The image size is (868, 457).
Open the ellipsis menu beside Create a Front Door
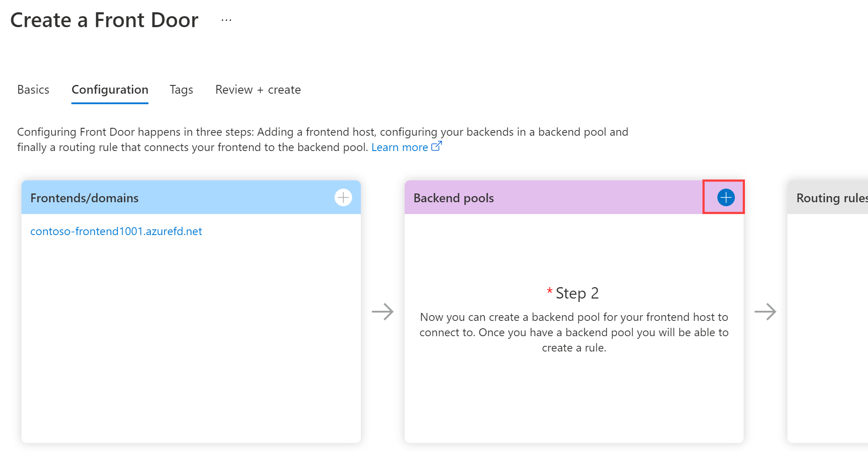click(226, 19)
